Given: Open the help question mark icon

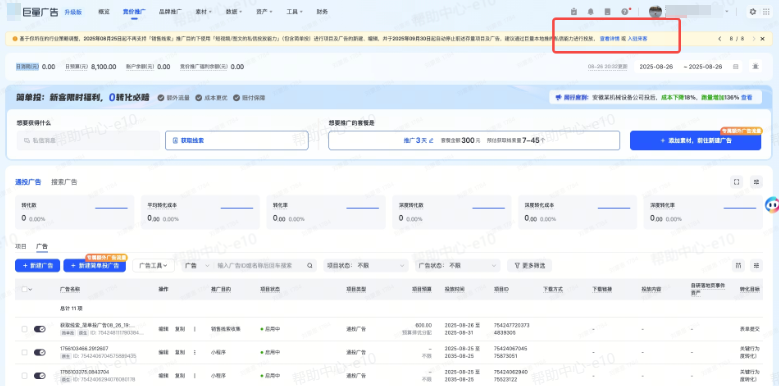Looking at the screenshot, I should click(x=624, y=11).
